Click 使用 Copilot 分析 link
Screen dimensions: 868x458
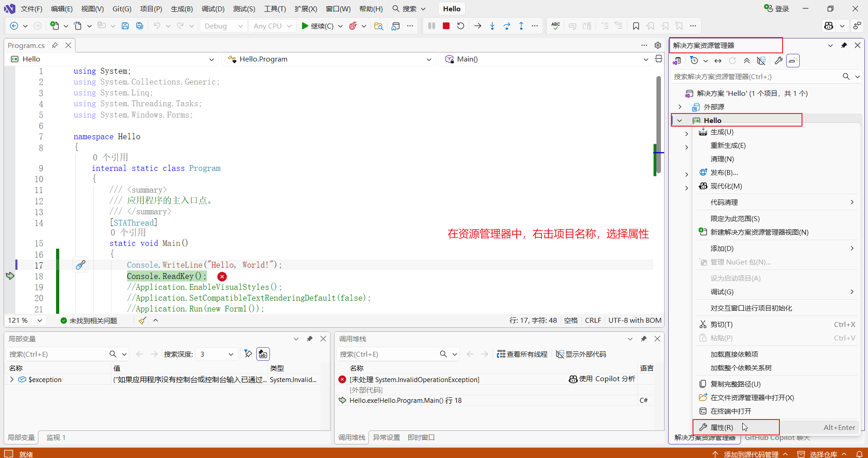pyautogui.click(x=602, y=379)
